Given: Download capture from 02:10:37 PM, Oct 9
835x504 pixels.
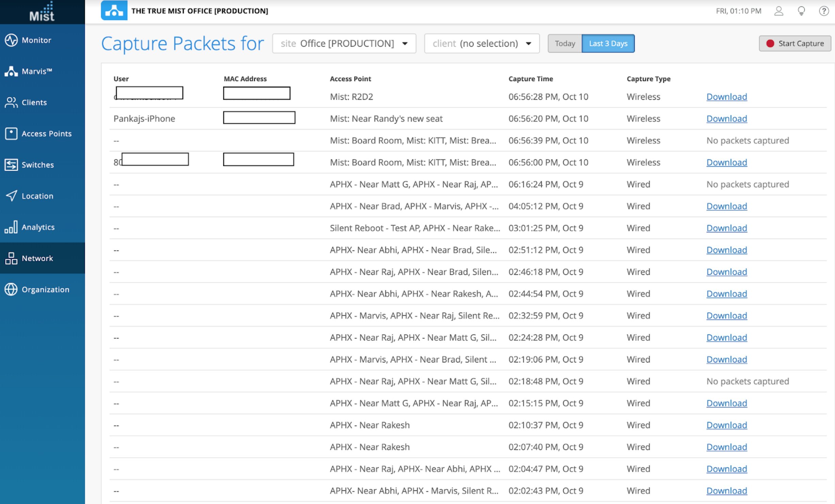Looking at the screenshot, I should 726,425.
